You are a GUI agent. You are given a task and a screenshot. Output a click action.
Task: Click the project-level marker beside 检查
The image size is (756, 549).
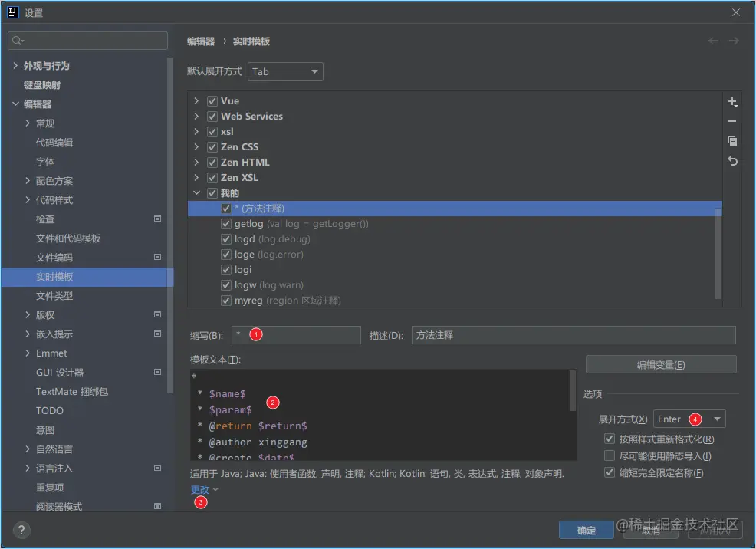(157, 219)
